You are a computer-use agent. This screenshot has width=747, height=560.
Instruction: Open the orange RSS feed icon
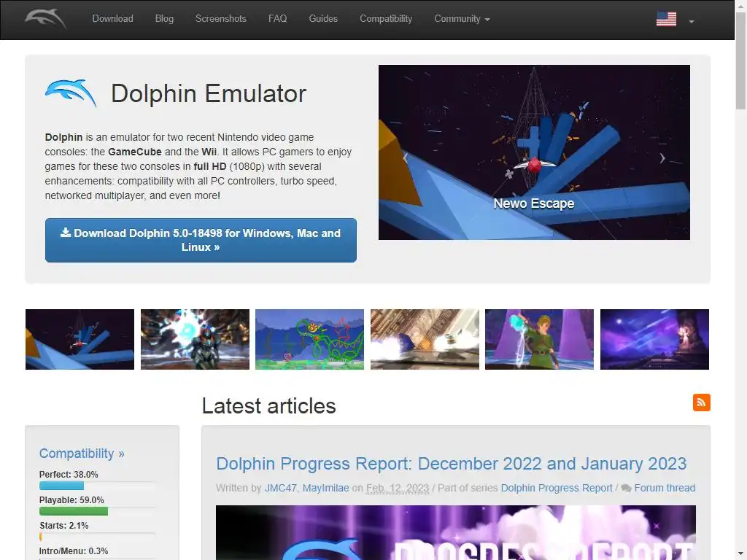click(701, 402)
